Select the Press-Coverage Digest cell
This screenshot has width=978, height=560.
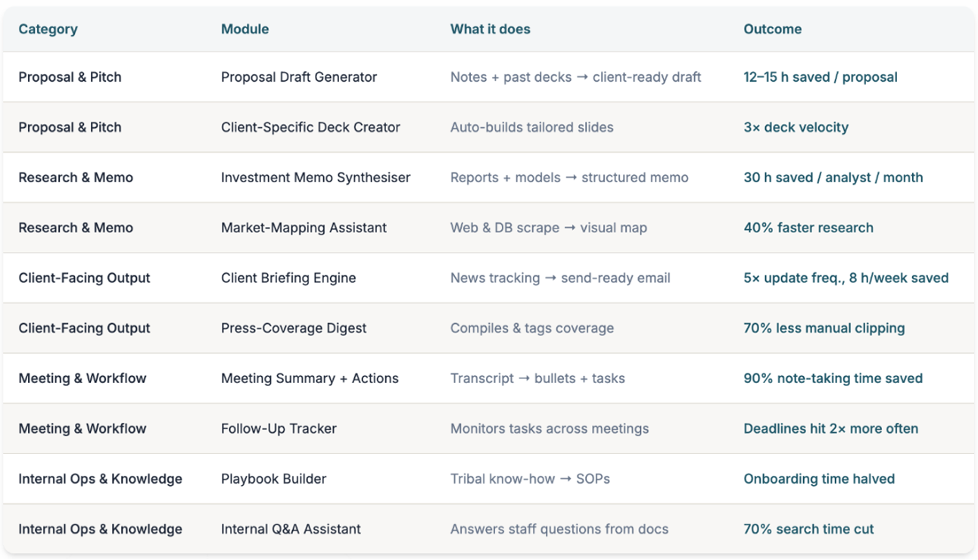[293, 328]
